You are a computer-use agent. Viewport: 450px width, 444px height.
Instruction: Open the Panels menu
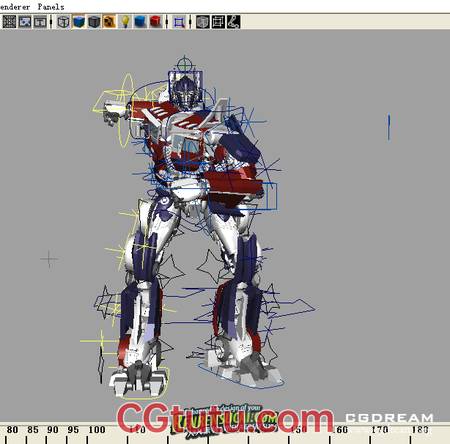[51, 6]
